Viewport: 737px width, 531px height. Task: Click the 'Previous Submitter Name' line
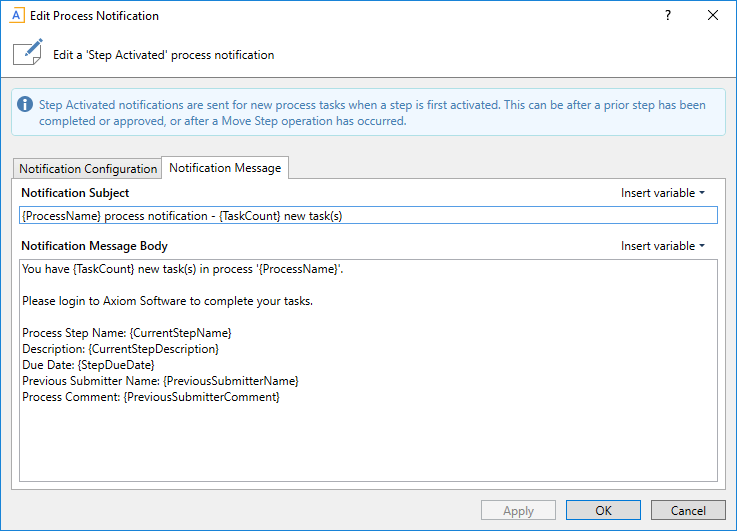point(160,381)
